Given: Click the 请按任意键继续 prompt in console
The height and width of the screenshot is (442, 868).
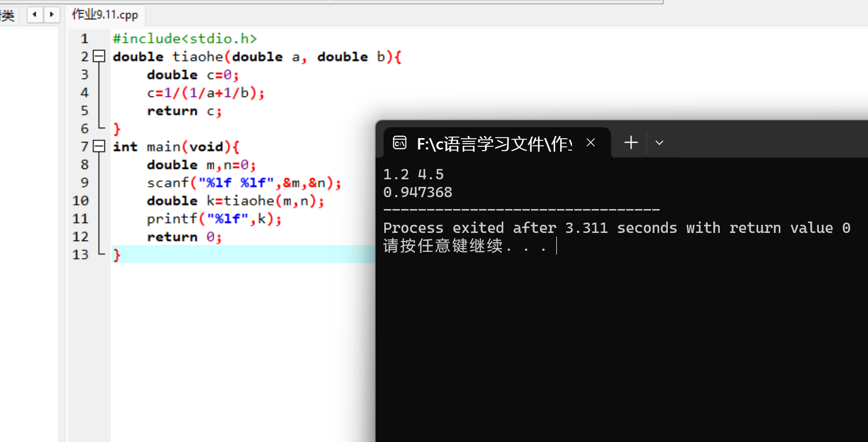Looking at the screenshot, I should [x=465, y=246].
